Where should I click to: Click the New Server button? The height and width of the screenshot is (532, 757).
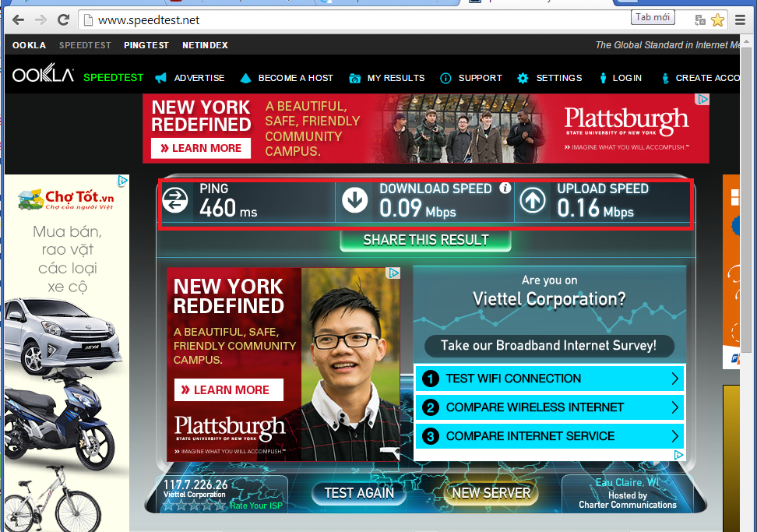click(491, 493)
